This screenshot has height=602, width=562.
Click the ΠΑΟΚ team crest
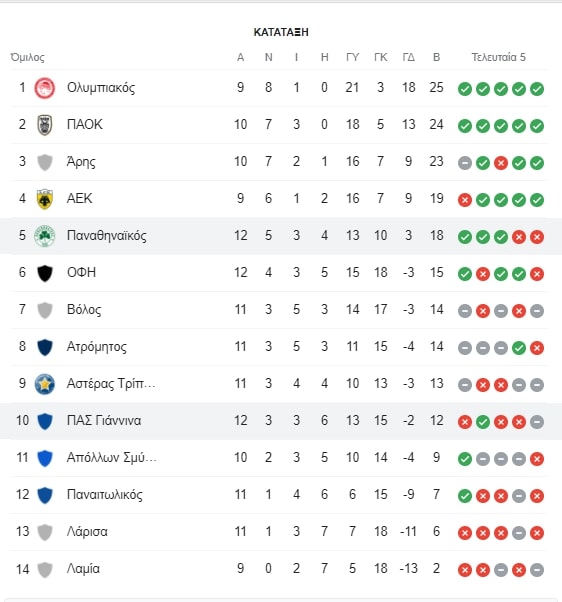coord(45,125)
